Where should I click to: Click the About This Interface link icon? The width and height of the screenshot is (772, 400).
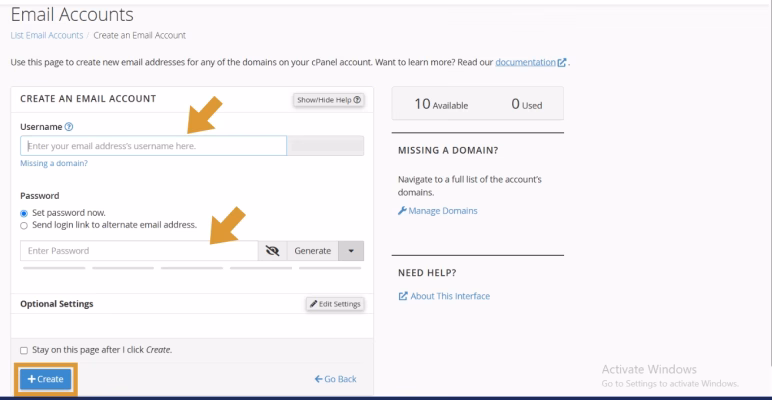click(402, 296)
